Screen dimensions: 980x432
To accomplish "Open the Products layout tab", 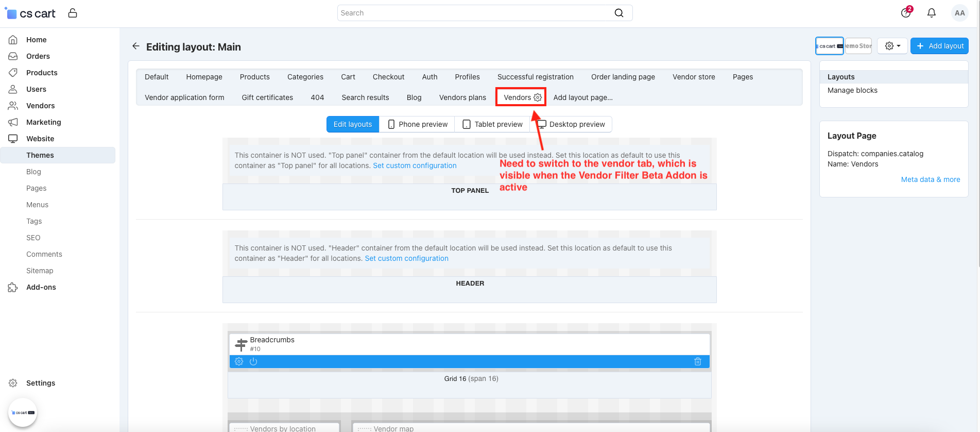I will tap(255, 77).
